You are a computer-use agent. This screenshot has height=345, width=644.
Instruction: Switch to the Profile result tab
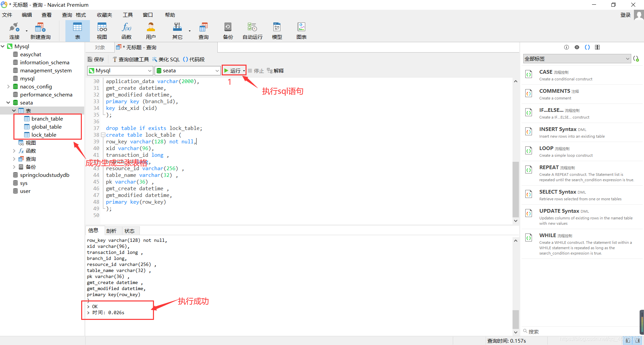(x=111, y=231)
